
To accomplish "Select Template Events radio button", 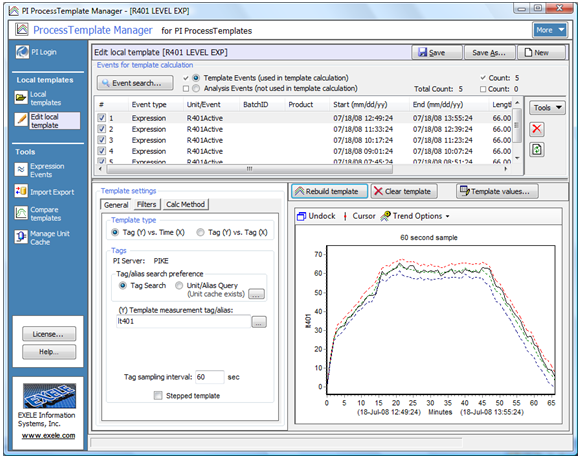I will click(196, 78).
